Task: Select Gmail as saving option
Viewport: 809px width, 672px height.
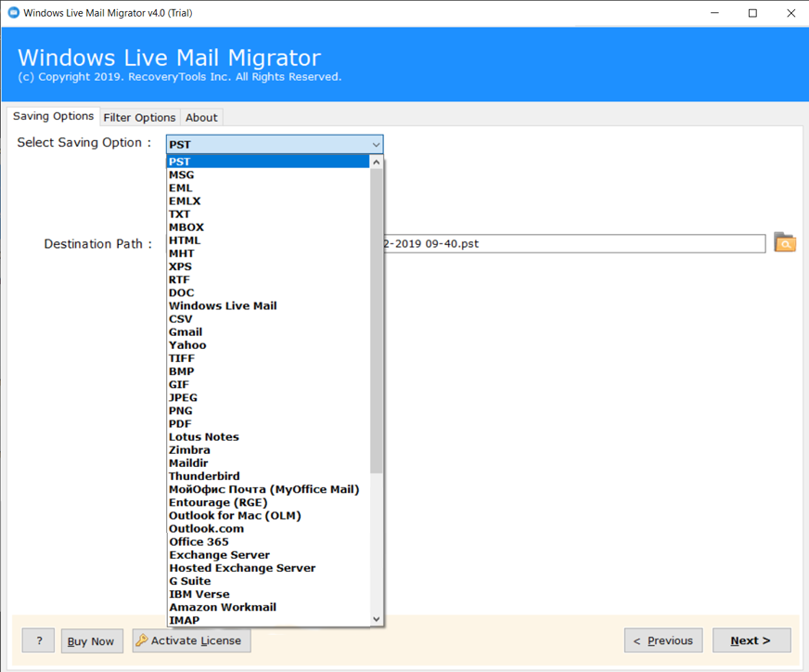Action: point(268,332)
